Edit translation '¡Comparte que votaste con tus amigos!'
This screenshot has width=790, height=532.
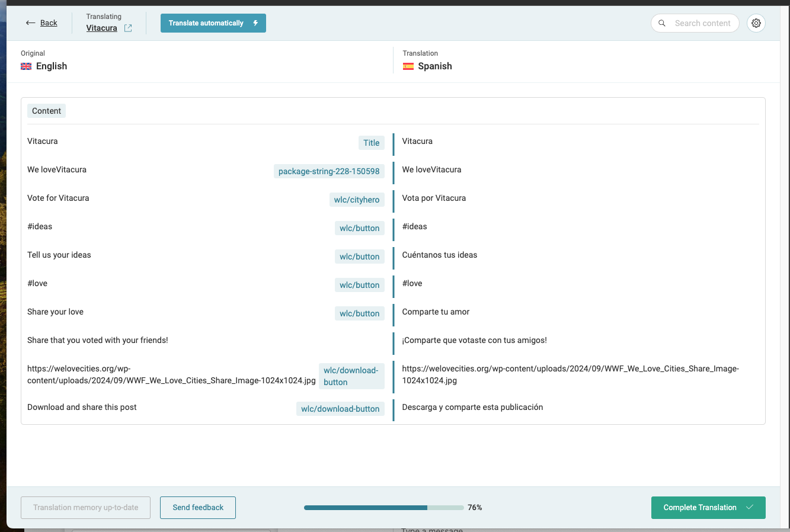tap(474, 340)
